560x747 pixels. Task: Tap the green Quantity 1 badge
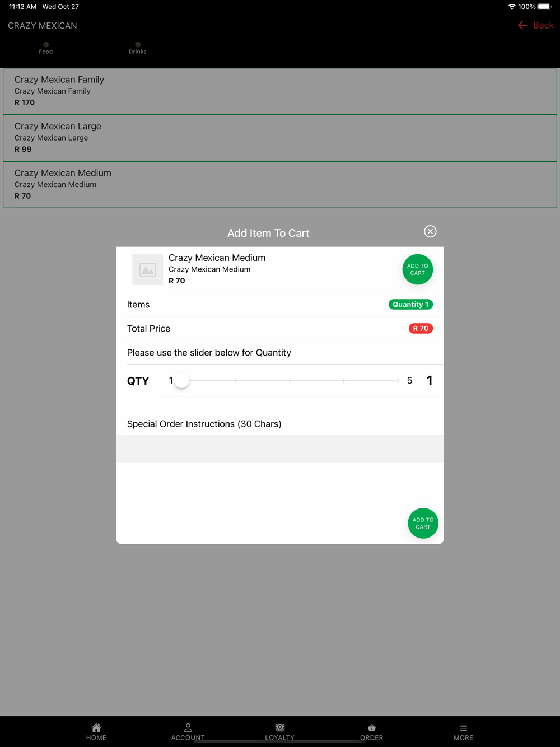410,305
